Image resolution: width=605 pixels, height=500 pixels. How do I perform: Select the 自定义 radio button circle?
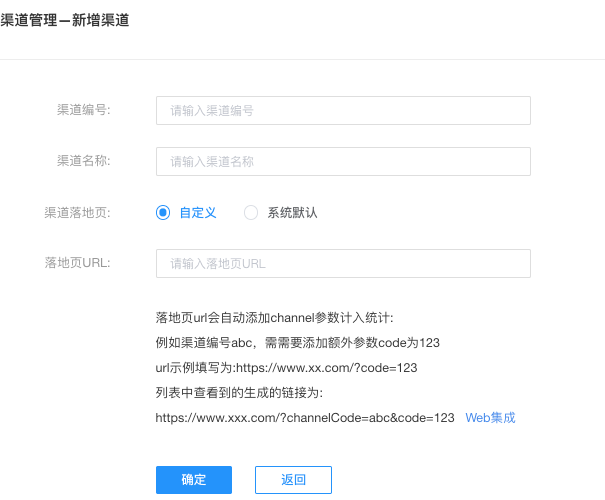[163, 212]
